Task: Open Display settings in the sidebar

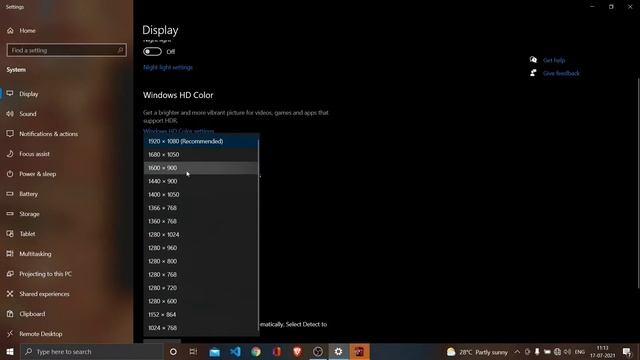Action: [29, 94]
